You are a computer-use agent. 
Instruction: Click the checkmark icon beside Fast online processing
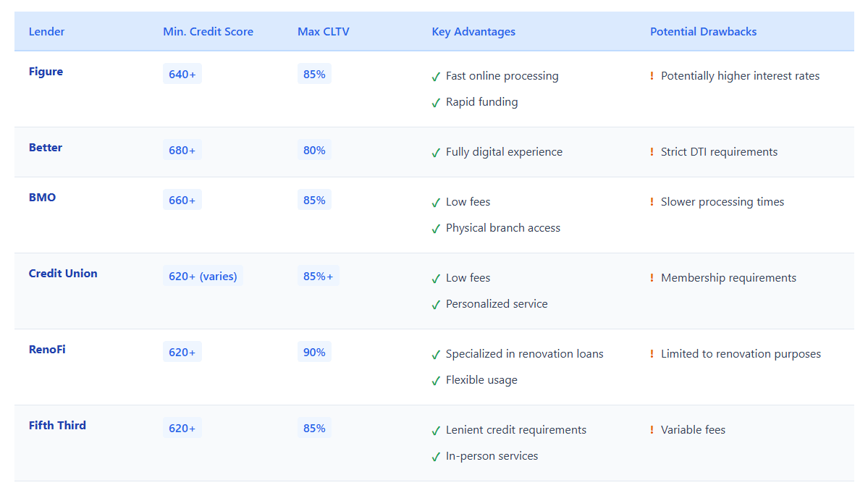coord(436,77)
